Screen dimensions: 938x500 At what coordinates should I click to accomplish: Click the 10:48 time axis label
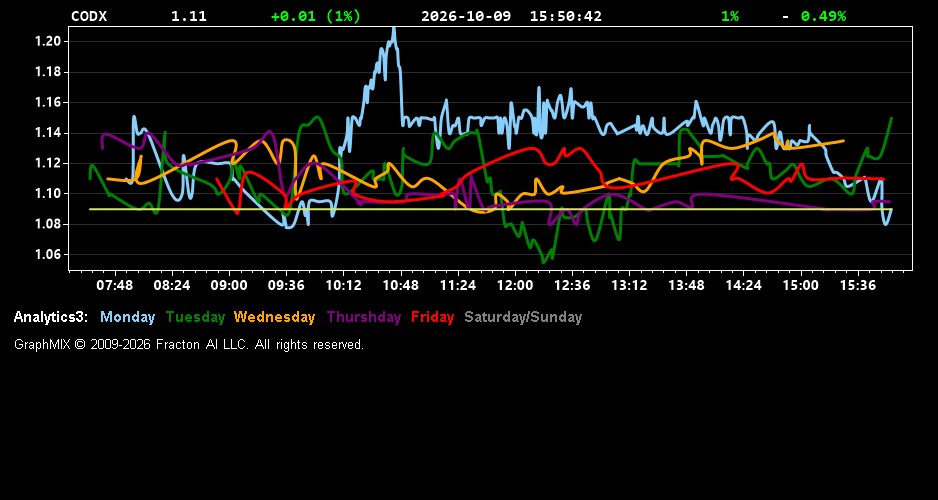(x=401, y=285)
